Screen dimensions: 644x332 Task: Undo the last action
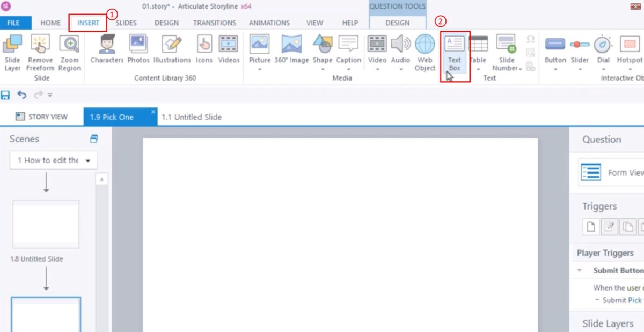pyautogui.click(x=21, y=95)
